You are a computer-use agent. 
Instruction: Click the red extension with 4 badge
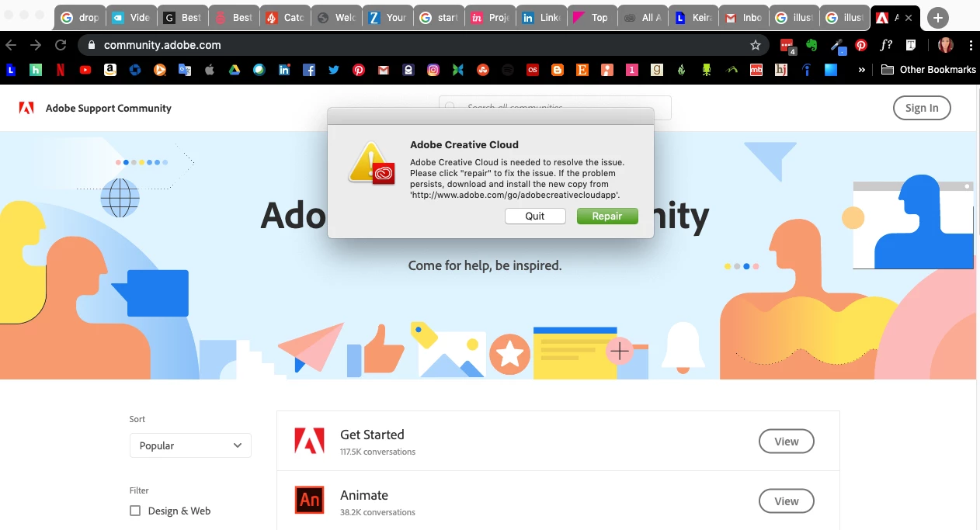click(787, 46)
